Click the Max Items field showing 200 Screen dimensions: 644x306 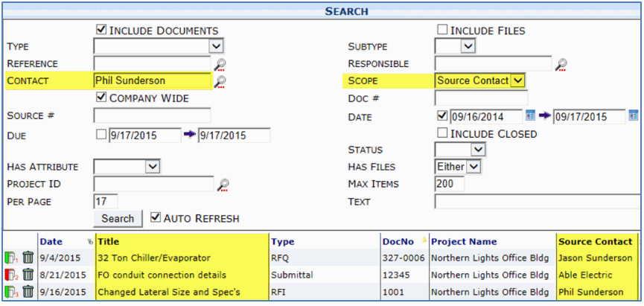[x=450, y=184]
